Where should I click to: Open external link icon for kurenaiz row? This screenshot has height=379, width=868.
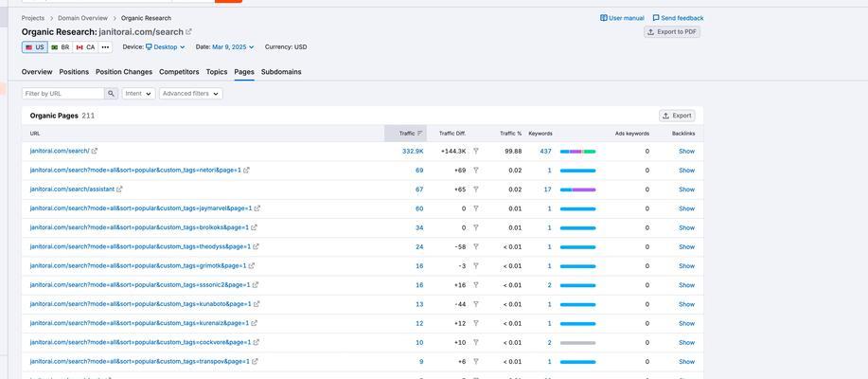254,323
